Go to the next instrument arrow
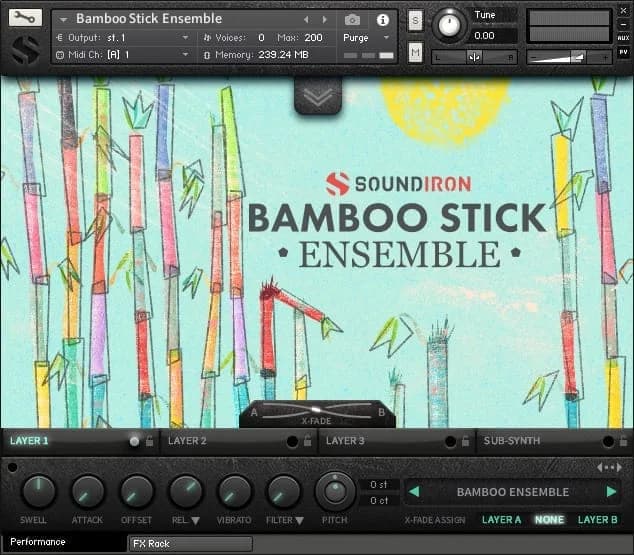 click(324, 19)
